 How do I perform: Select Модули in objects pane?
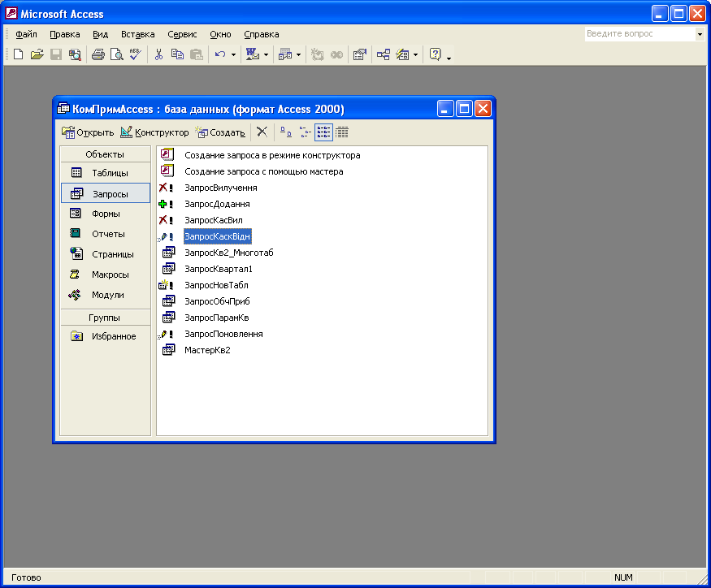click(105, 295)
